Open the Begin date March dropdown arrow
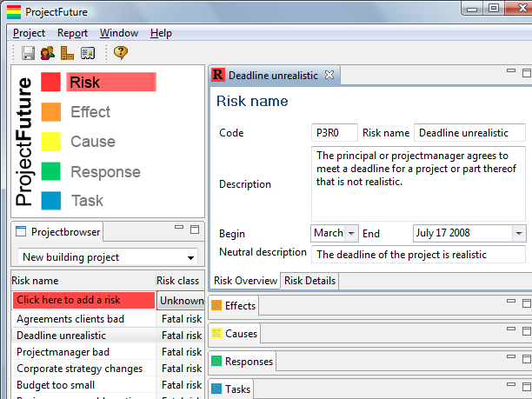 pos(351,233)
